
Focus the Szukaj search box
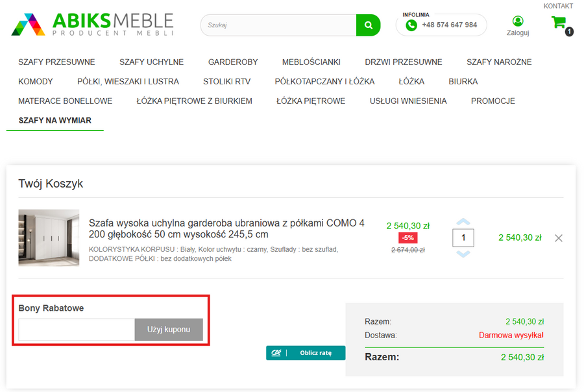coord(278,25)
